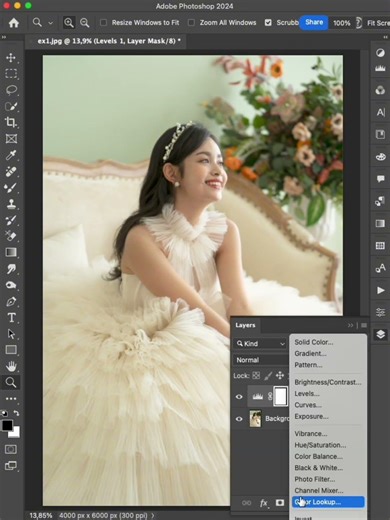Select the Eyedropper tool
This screenshot has width=390, height=520.
[x=11, y=155]
